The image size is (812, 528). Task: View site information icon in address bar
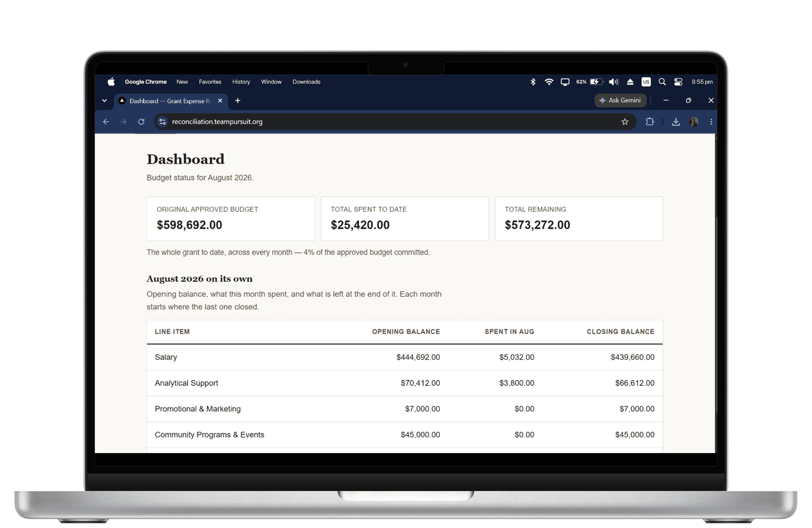point(162,122)
